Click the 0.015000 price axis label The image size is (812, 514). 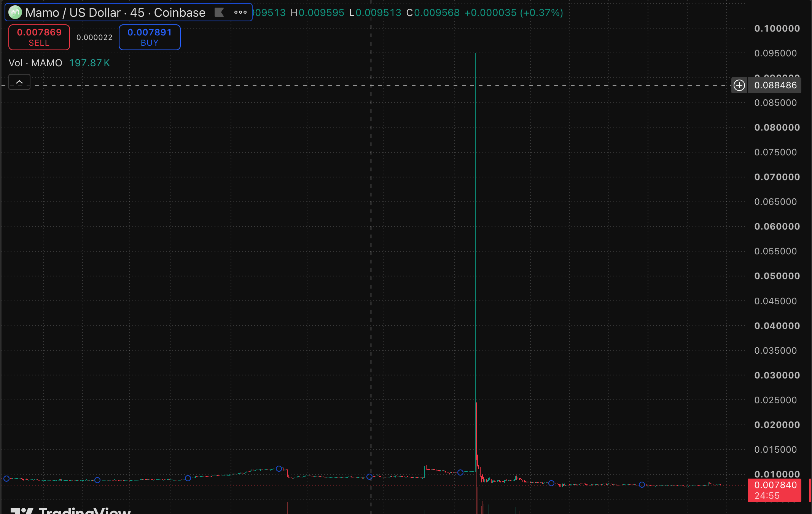point(775,450)
